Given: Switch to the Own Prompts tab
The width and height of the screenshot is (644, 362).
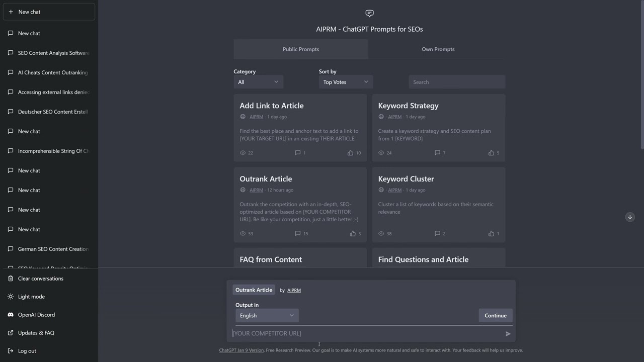Looking at the screenshot, I should coord(438,49).
